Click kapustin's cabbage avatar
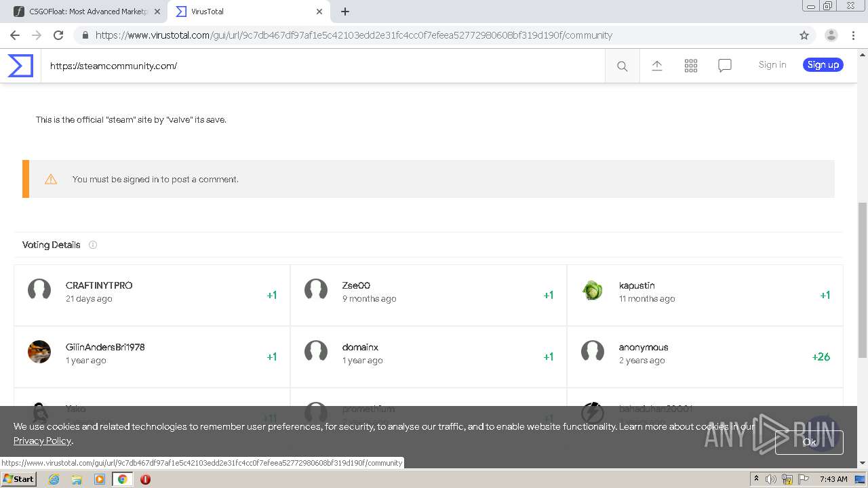This screenshot has height=488, width=868. click(593, 290)
